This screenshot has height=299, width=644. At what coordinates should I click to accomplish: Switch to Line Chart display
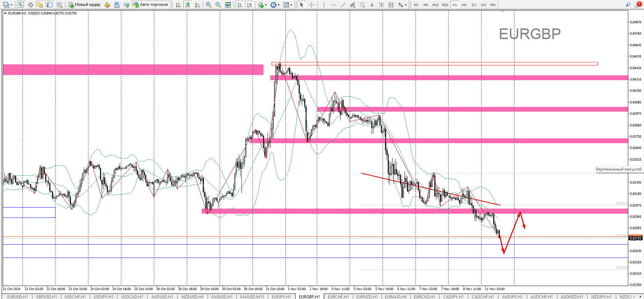point(197,5)
